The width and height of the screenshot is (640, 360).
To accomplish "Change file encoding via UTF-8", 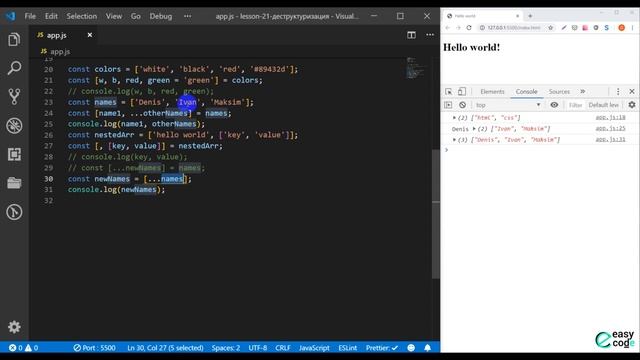I will point(258,348).
